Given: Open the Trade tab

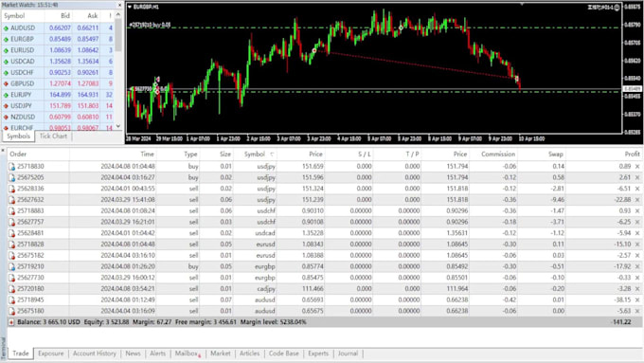Looking at the screenshot, I should (x=21, y=354).
